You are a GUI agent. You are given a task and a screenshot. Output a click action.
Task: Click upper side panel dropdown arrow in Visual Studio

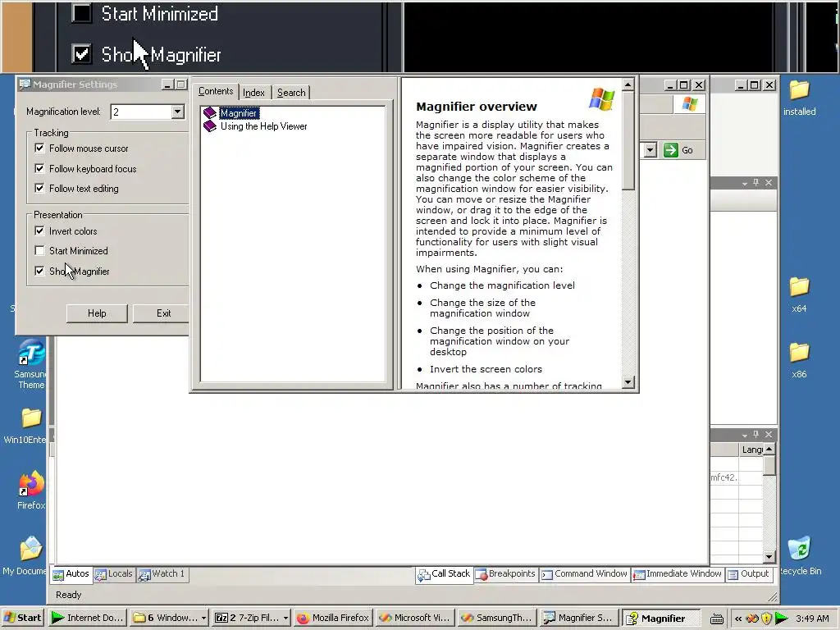pos(745,183)
